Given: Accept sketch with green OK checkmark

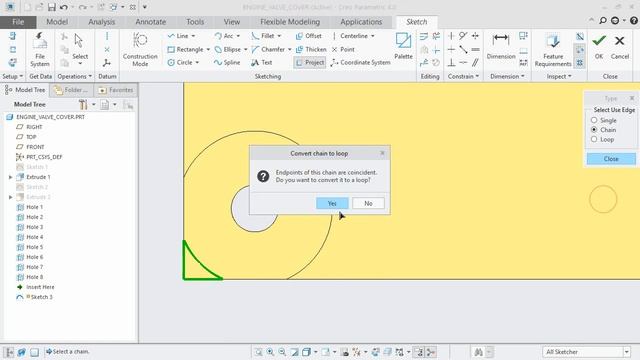Looking at the screenshot, I should click(599, 46).
